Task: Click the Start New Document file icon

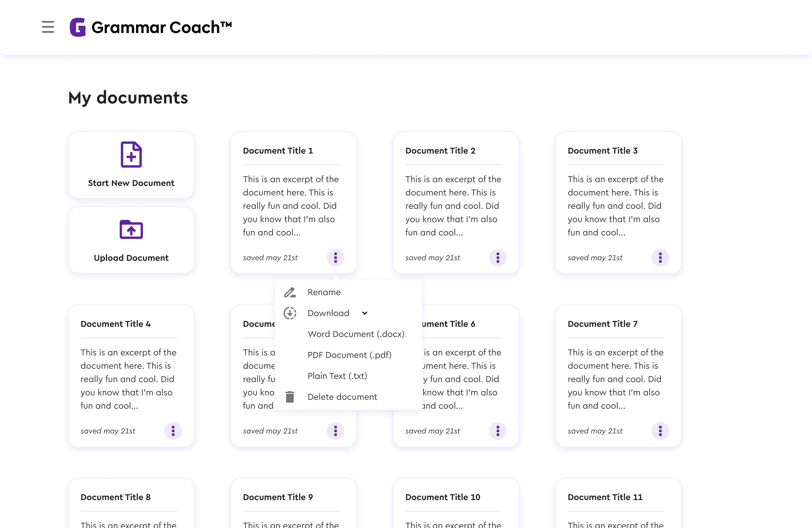Action: (x=131, y=154)
